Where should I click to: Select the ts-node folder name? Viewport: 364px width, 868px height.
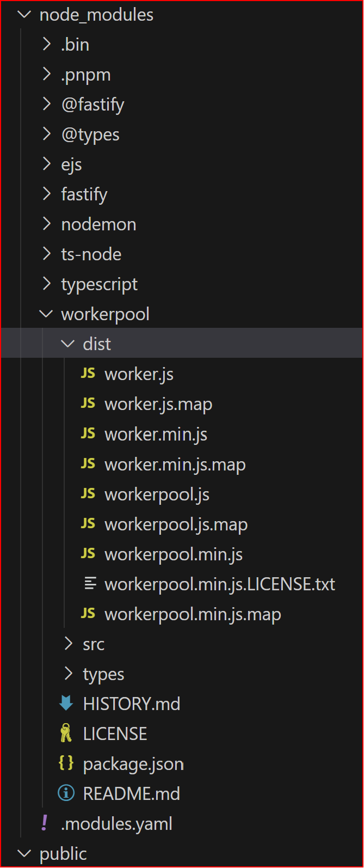pyautogui.click(x=91, y=254)
